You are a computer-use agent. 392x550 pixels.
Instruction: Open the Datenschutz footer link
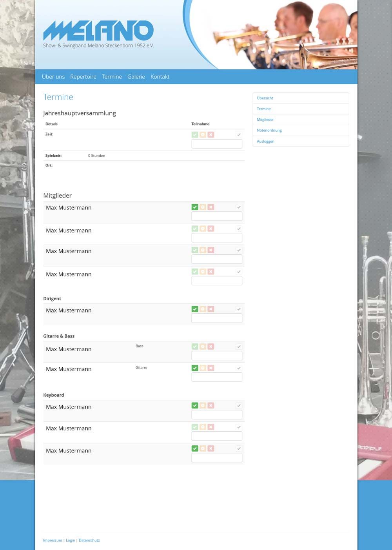[x=89, y=540]
